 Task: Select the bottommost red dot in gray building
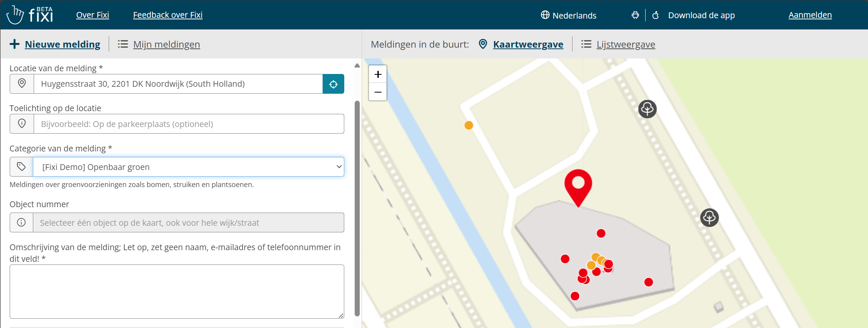(575, 296)
